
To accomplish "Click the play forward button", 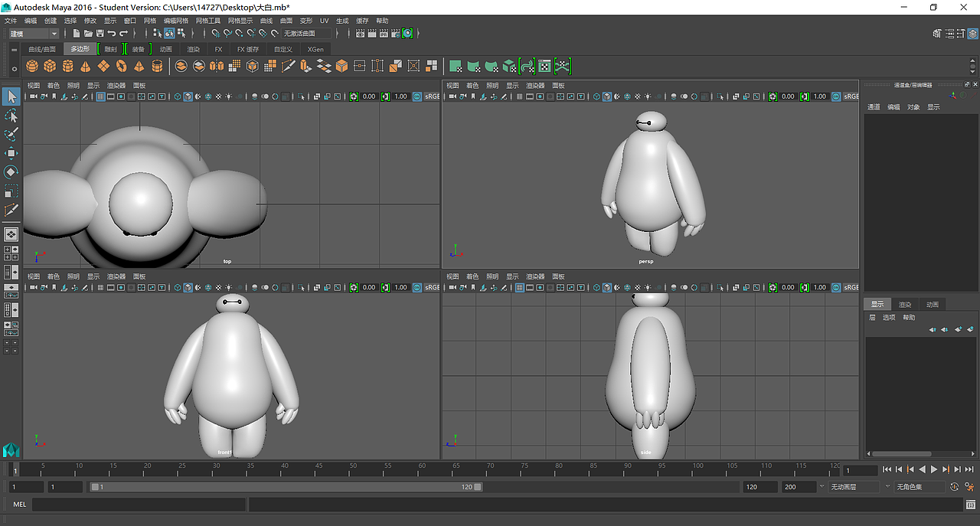I will tap(933, 469).
